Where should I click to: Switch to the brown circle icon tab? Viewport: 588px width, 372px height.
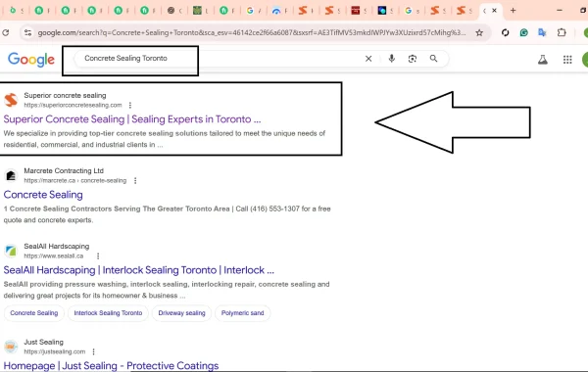[171, 11]
